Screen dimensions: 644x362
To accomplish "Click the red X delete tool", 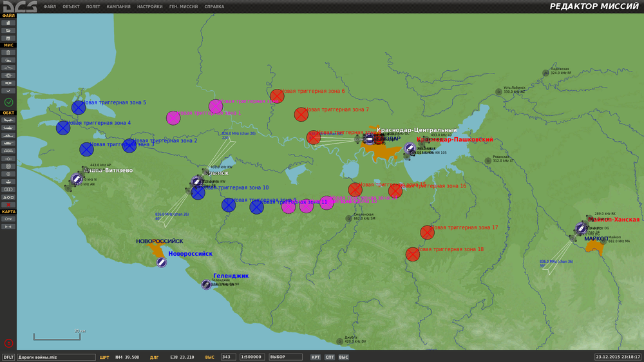I will coord(8,205).
